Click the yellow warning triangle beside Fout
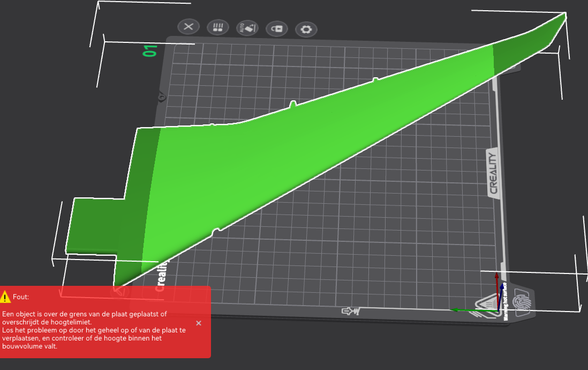Screen dimensions: 588x370 [5, 297]
